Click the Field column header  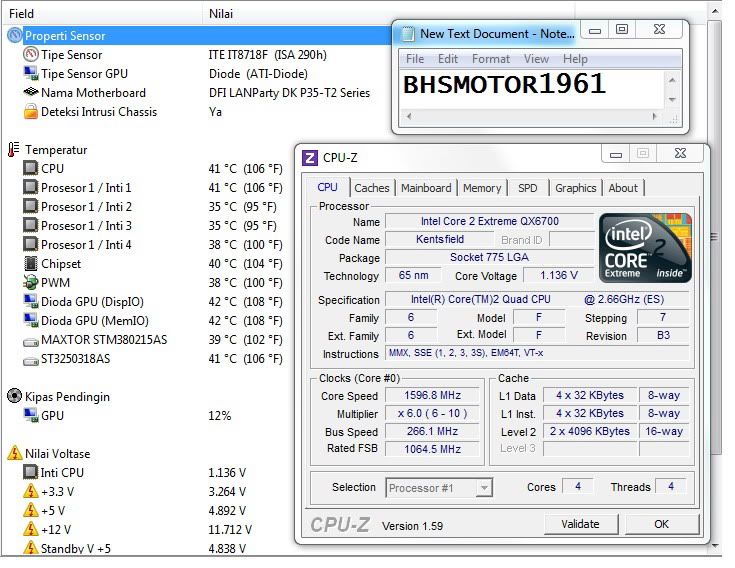click(x=104, y=14)
